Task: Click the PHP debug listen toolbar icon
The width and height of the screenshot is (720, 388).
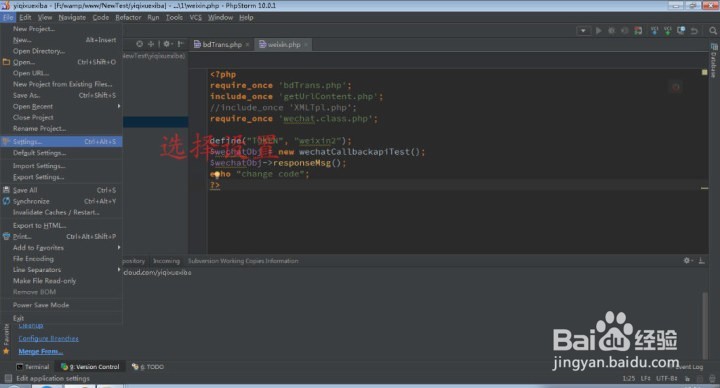Action: tap(638, 31)
